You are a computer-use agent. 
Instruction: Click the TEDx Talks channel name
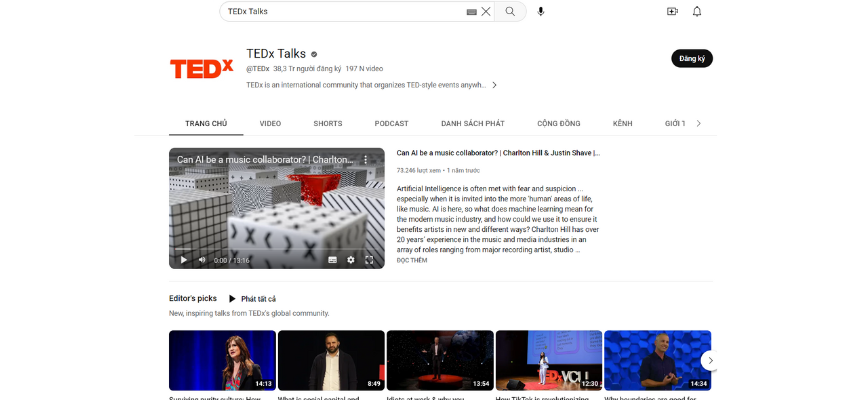(276, 54)
